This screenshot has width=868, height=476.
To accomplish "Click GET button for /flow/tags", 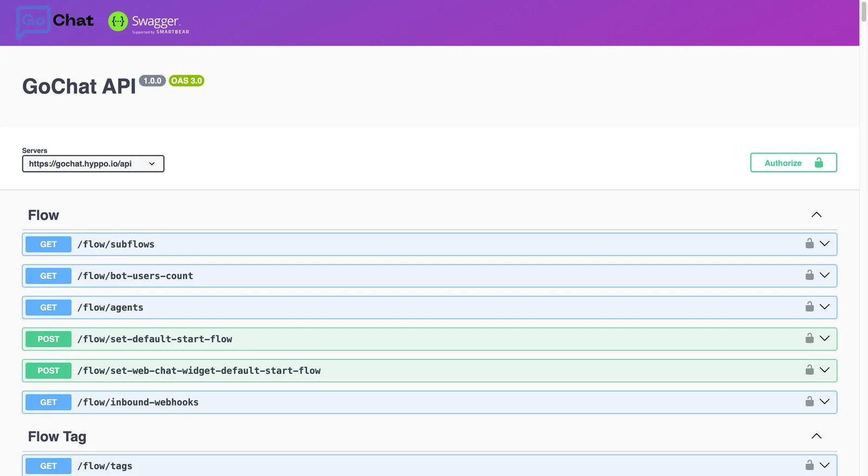I will (x=48, y=466).
